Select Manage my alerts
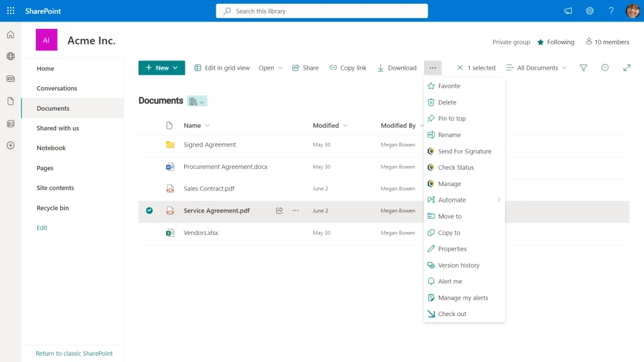 [x=464, y=297]
